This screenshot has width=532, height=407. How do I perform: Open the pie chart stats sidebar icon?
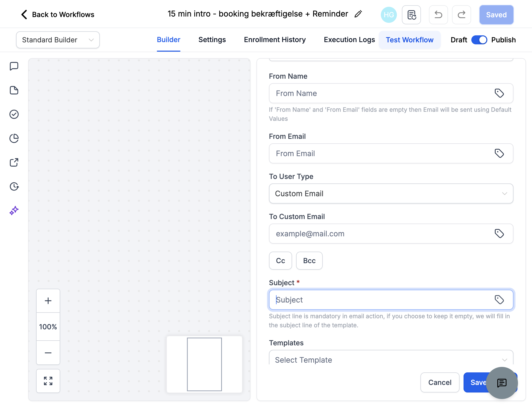[x=14, y=138]
